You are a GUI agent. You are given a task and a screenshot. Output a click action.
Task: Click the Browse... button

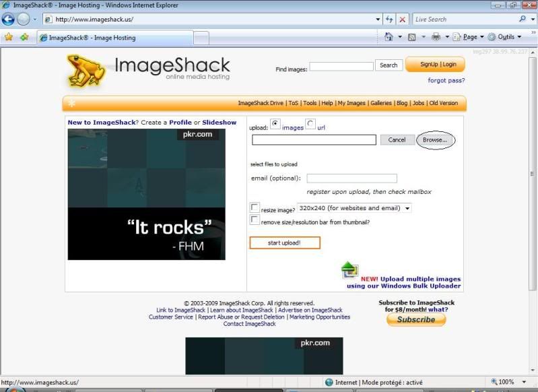tap(435, 139)
